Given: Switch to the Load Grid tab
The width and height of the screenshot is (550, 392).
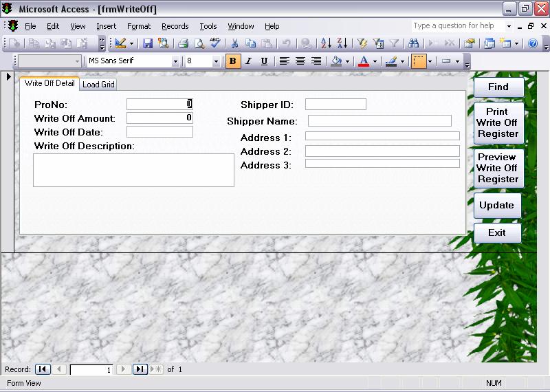Looking at the screenshot, I should [x=98, y=85].
